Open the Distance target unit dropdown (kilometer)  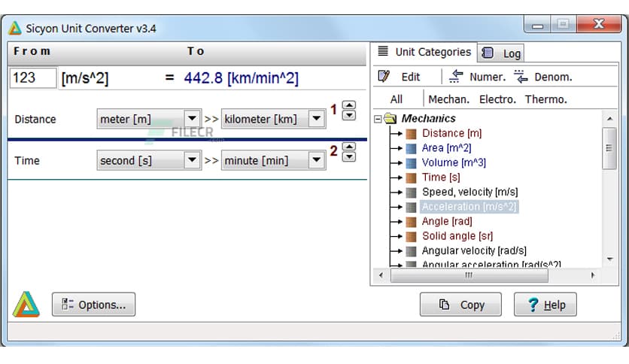click(317, 118)
